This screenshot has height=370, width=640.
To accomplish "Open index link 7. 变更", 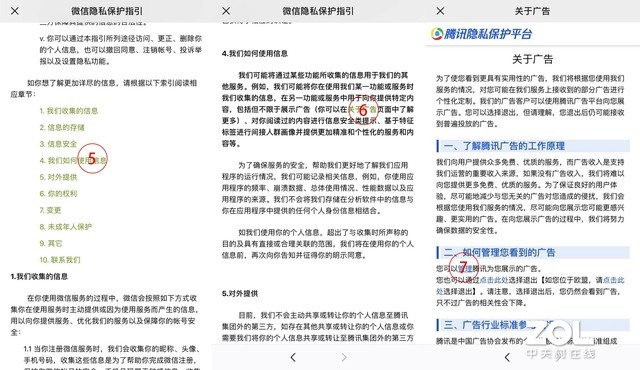I will (x=50, y=210).
